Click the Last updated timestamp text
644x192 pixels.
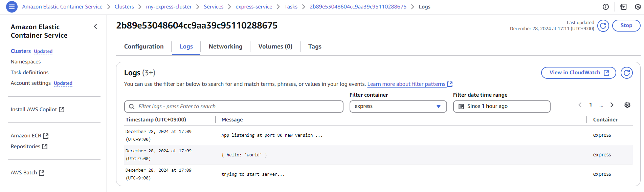[552, 26]
